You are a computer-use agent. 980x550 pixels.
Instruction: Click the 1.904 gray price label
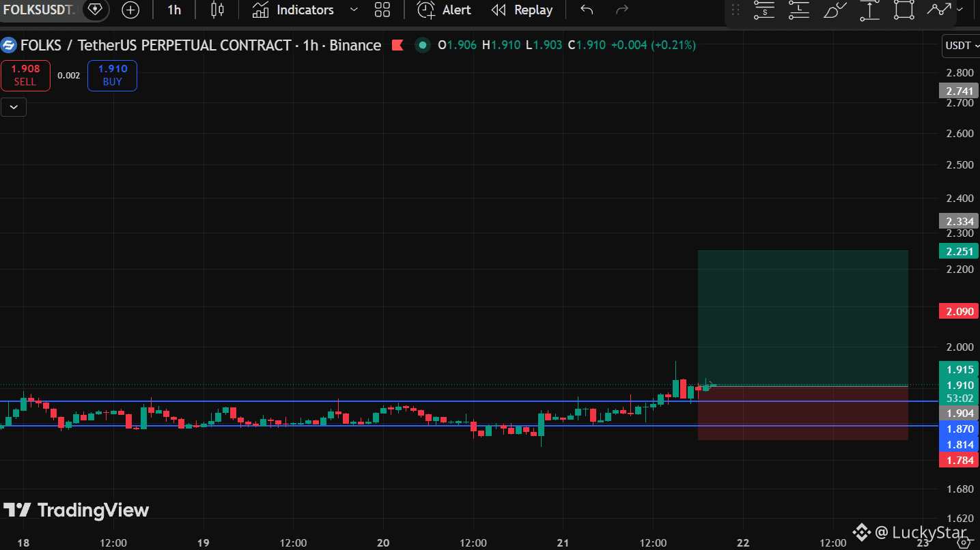pyautogui.click(x=960, y=413)
